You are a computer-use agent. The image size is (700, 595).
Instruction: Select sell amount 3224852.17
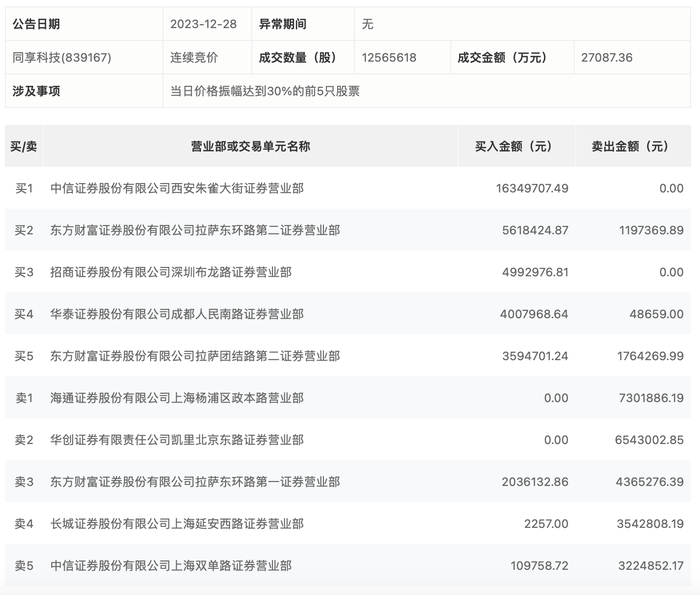tap(651, 566)
